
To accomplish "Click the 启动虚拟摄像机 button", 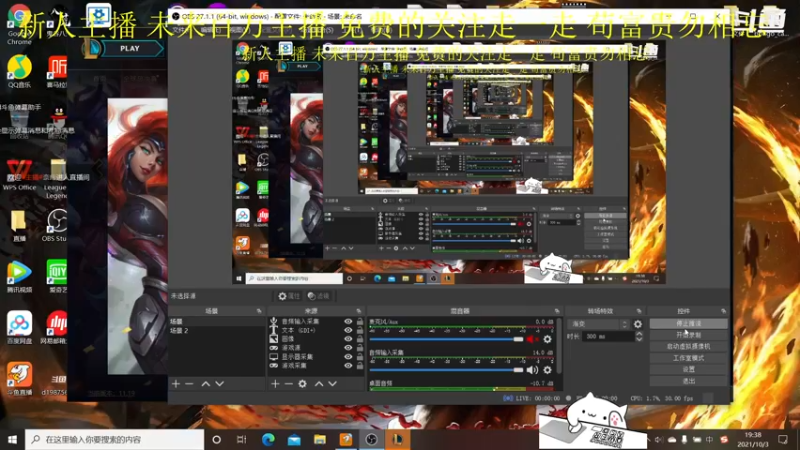I will pos(688,346).
